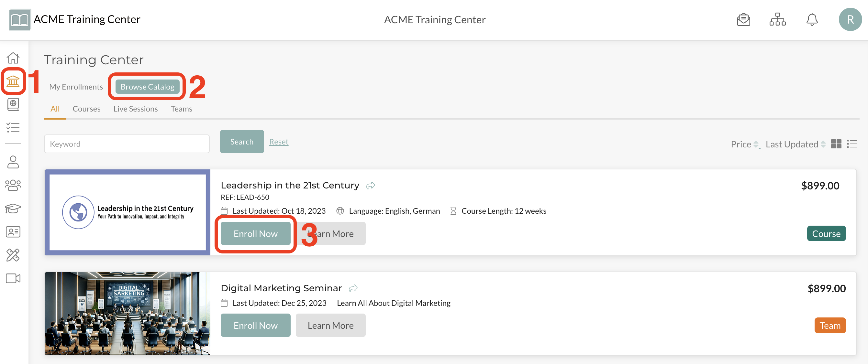868x364 pixels.
Task: Switch to list view layout
Action: (x=852, y=144)
